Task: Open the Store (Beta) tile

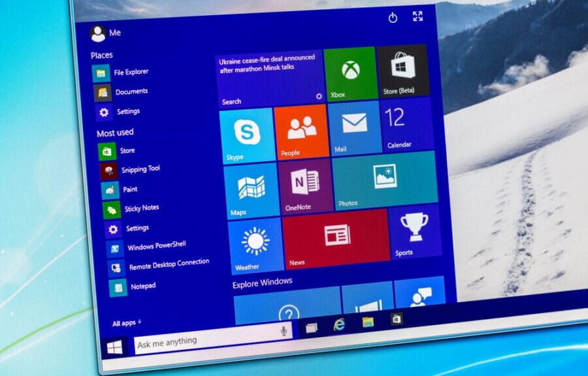Action: [x=404, y=70]
